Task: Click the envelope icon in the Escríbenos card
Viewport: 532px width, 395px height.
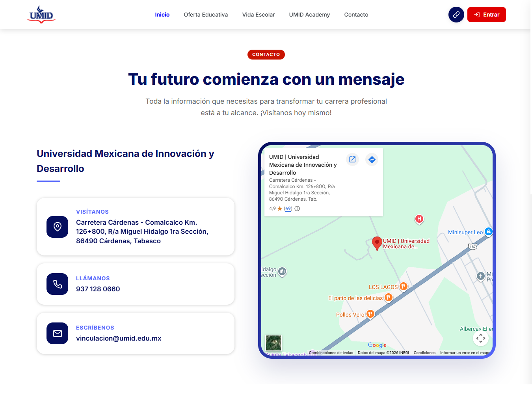Action: (58, 334)
